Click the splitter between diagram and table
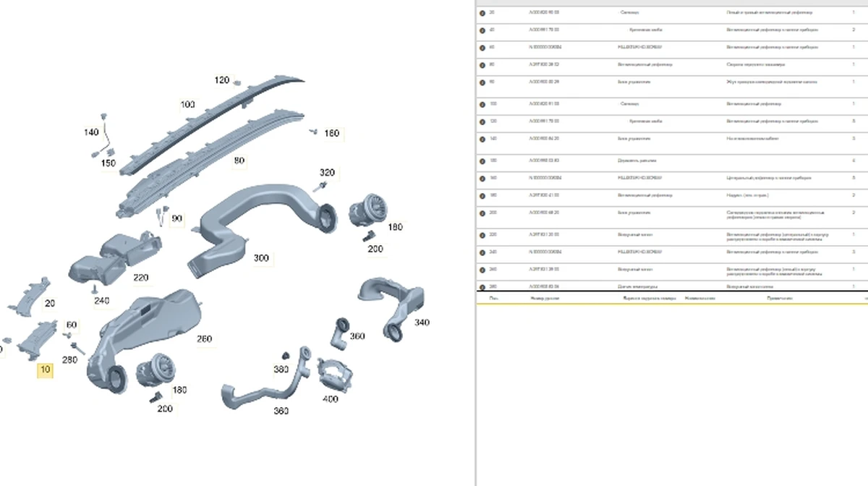 475,243
